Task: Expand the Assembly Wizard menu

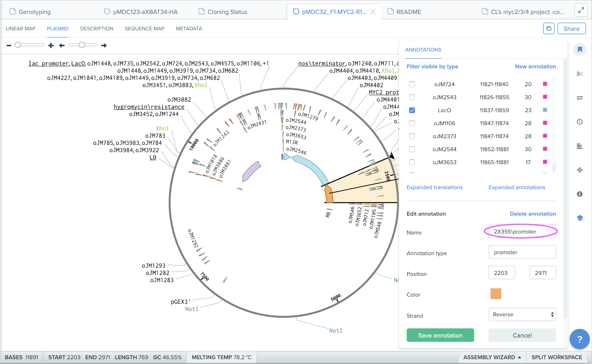Action: (492, 357)
